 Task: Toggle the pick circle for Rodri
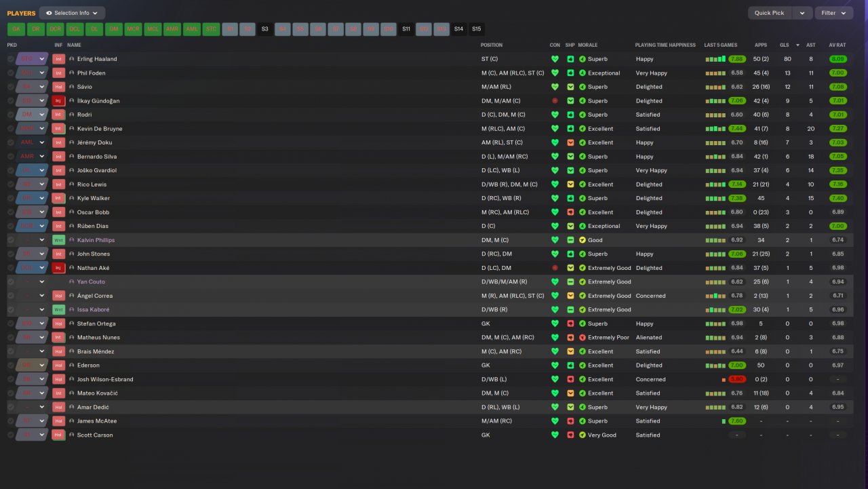(10, 115)
